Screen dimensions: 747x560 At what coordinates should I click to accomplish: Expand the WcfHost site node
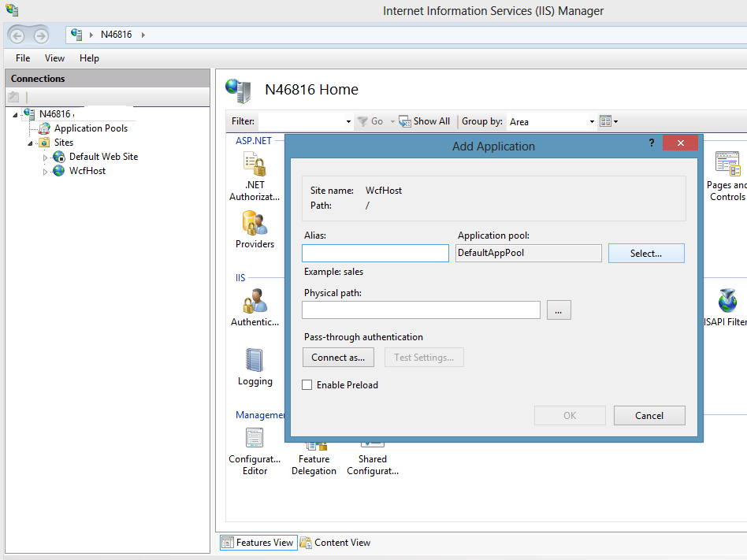click(x=45, y=172)
